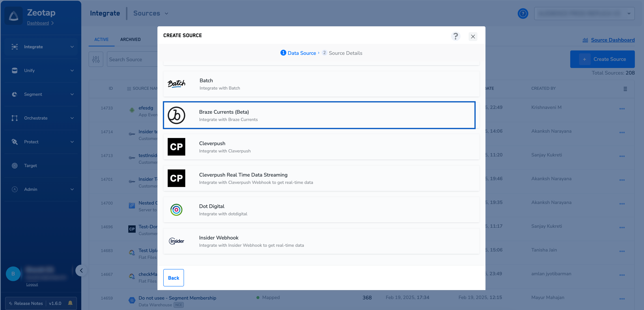Expand the Unify menu chevron

(72, 71)
